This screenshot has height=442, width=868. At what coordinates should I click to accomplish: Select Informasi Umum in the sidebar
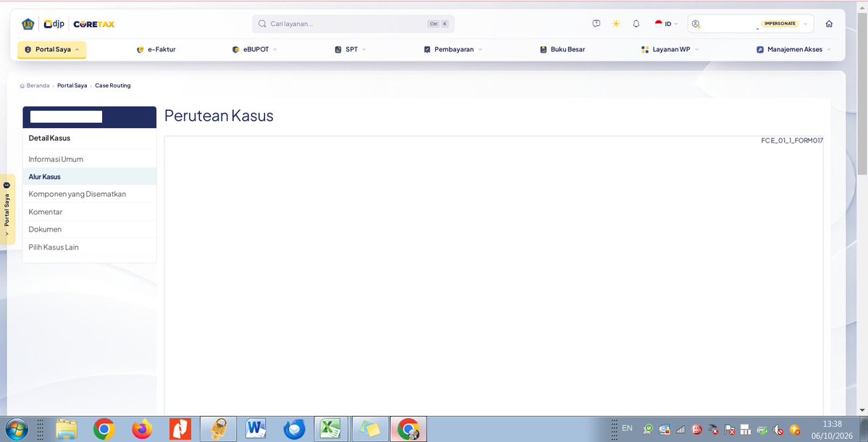pos(90,159)
